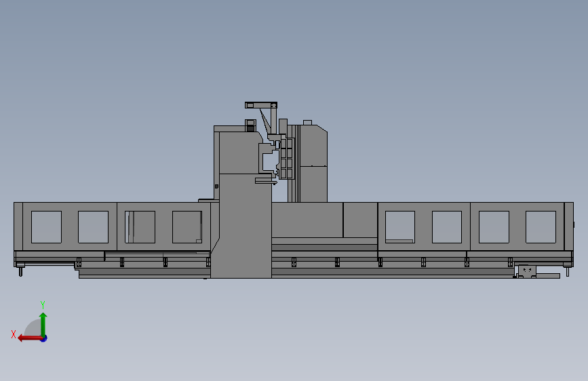588x381 pixels.
Task: Click the green "Y" axis label
Action: click(43, 304)
